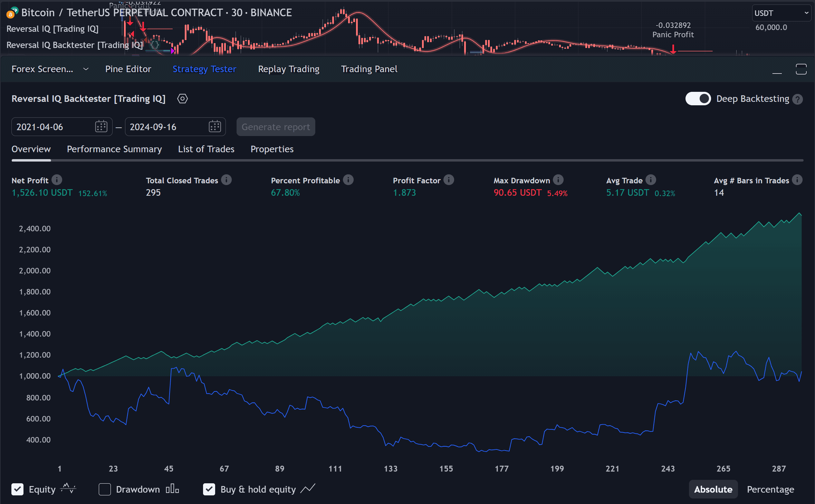Show Avg Trade info icon
The height and width of the screenshot is (504, 815).
click(x=651, y=180)
